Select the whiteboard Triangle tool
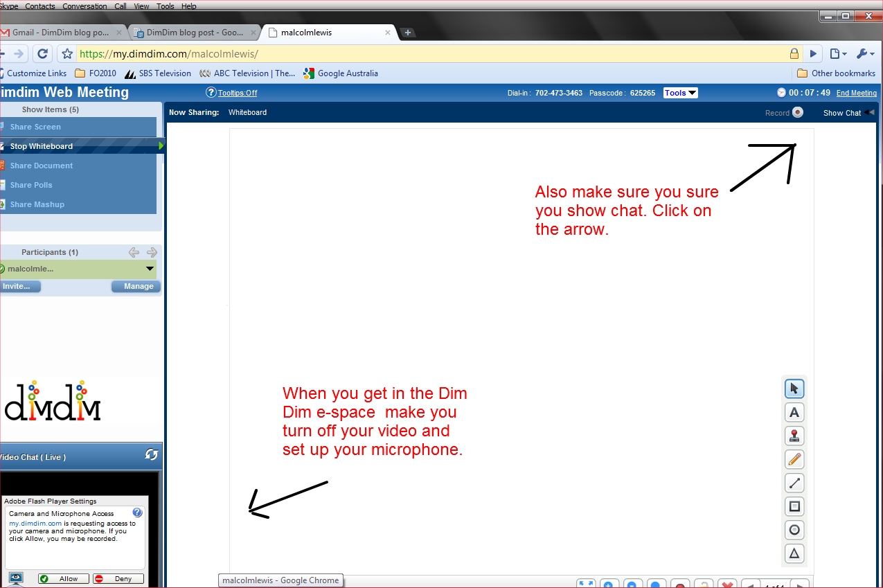883x588 pixels. click(794, 553)
